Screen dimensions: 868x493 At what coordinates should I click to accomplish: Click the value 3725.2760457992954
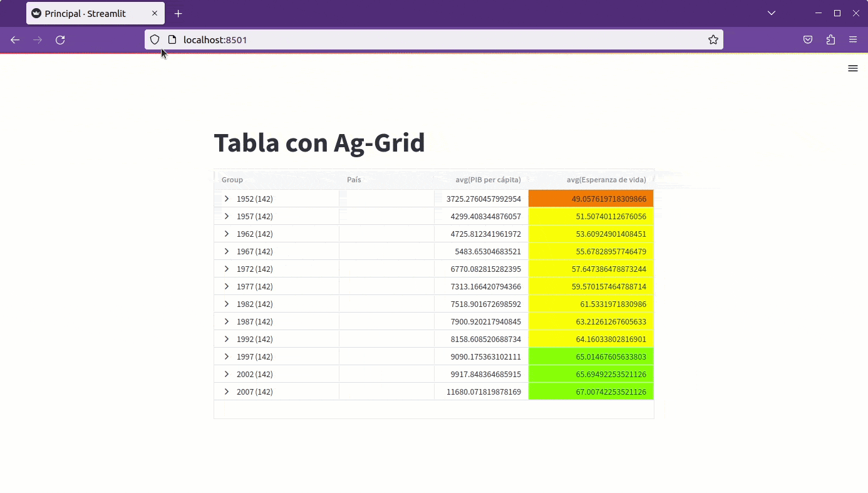tap(483, 199)
